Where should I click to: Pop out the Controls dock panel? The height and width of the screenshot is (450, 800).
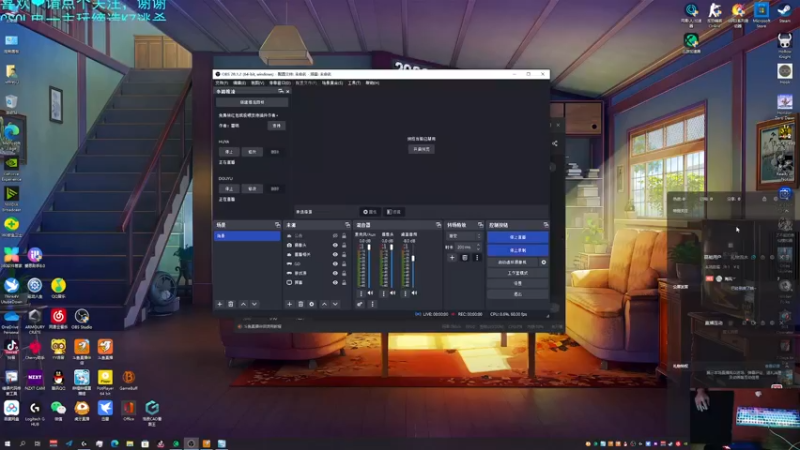(546, 225)
